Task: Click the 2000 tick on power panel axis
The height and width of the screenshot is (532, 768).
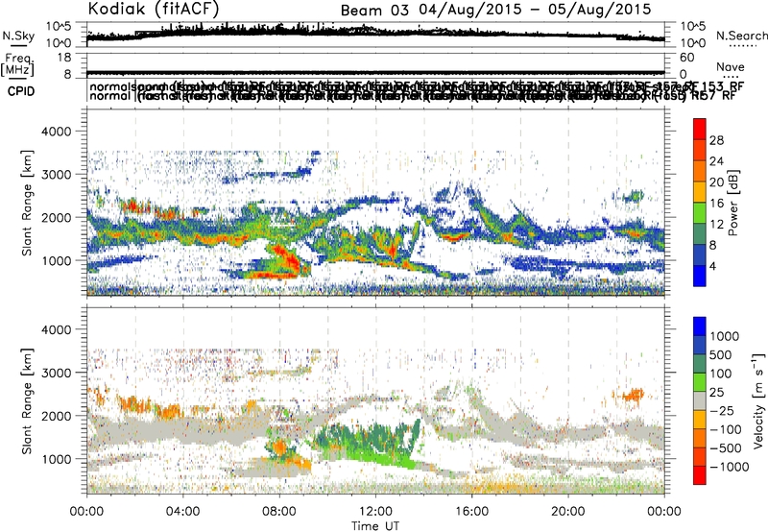Action: pos(59,217)
